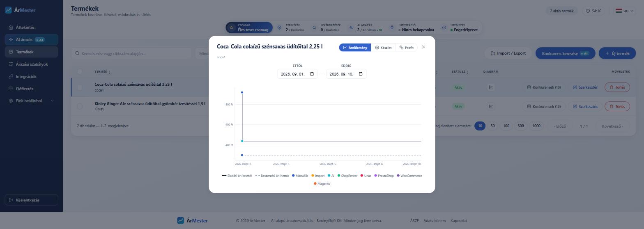Image resolution: width=644 pixels, height=229 pixels.
Task: Toggle AI legend series
Action: tap(331, 176)
